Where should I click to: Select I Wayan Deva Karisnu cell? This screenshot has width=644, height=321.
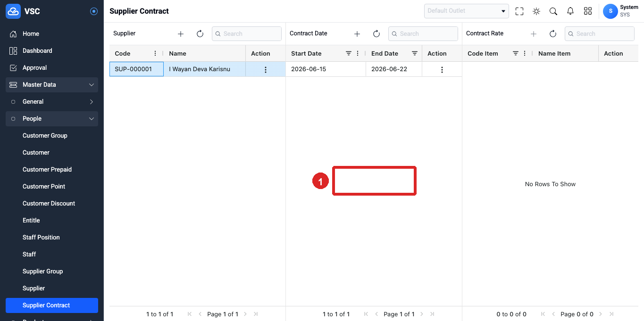tap(204, 69)
